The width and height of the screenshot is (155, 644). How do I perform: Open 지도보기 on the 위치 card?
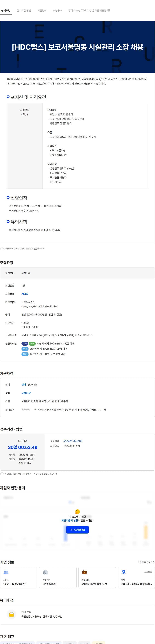(x=148, y=572)
